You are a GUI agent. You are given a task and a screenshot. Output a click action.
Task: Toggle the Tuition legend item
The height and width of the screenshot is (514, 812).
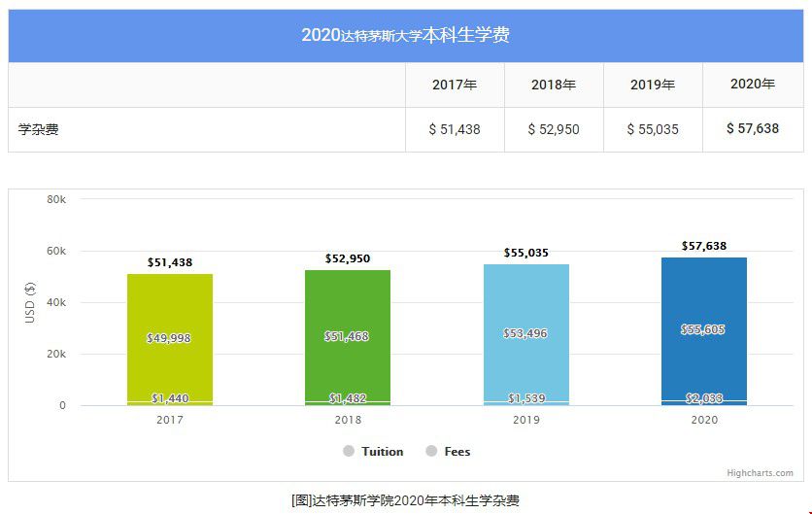tap(373, 451)
